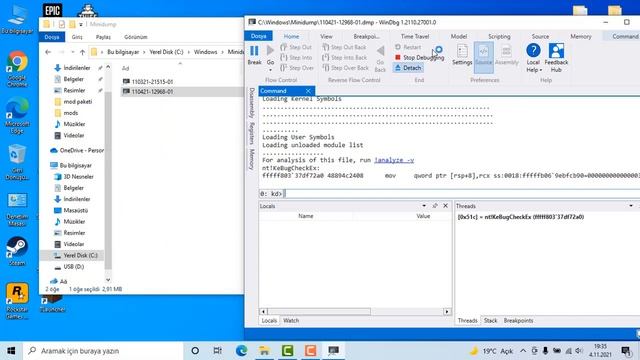The image size is (640, 360).
Task: Click the Explorer back arrow
Action: (48, 52)
